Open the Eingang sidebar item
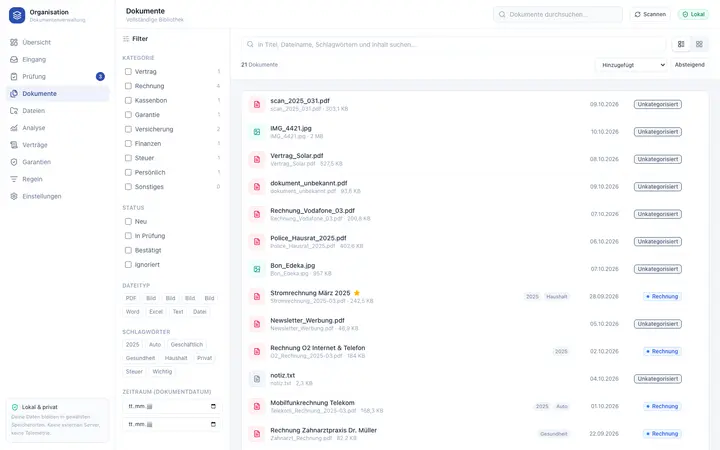This screenshot has width=720, height=450. 57,59
